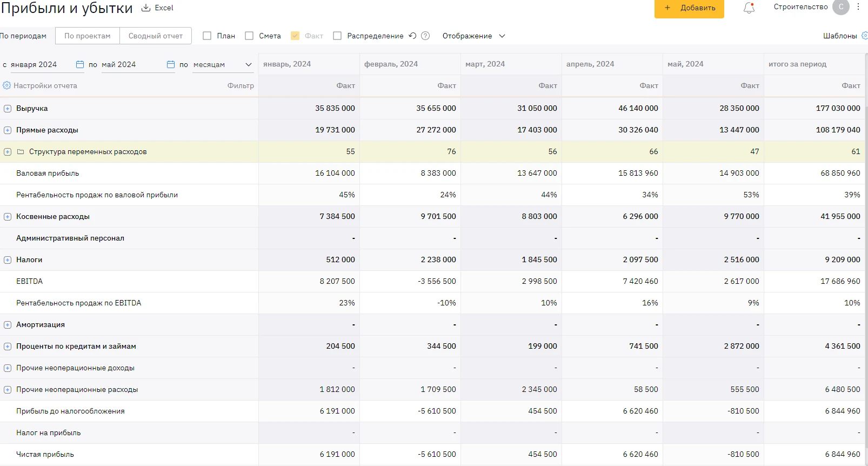Expand the Прямые расходы row
This screenshot has width=868, height=466.
coord(8,130)
